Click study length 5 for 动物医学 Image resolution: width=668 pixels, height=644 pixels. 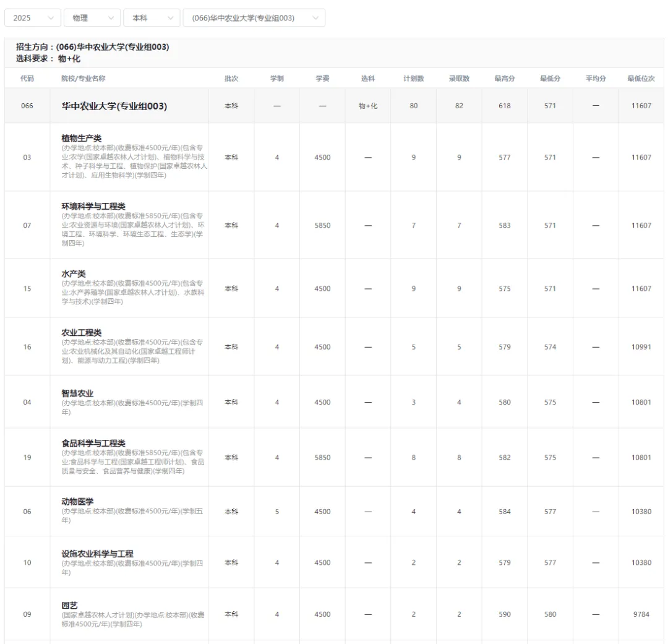[277, 512]
